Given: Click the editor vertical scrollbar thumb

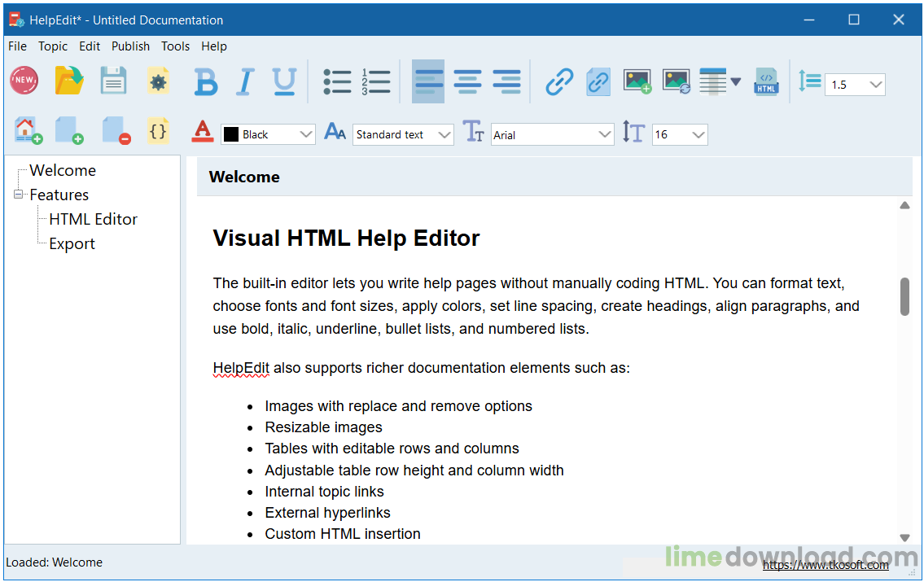Looking at the screenshot, I should click(904, 296).
